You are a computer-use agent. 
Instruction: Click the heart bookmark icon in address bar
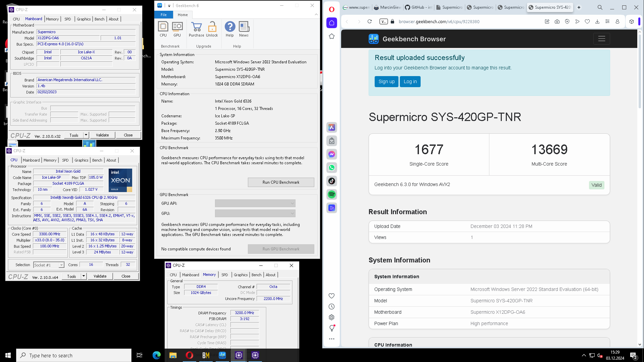587,21
